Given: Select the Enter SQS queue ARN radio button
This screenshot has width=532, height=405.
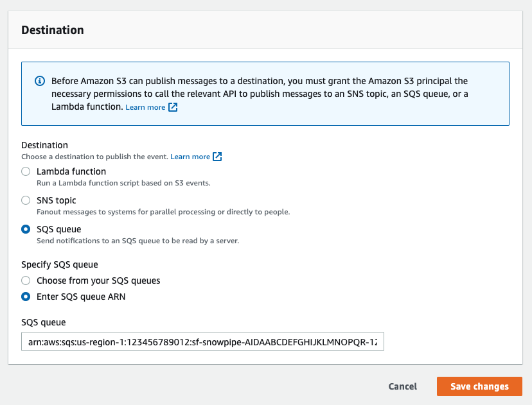Looking at the screenshot, I should 26,297.
